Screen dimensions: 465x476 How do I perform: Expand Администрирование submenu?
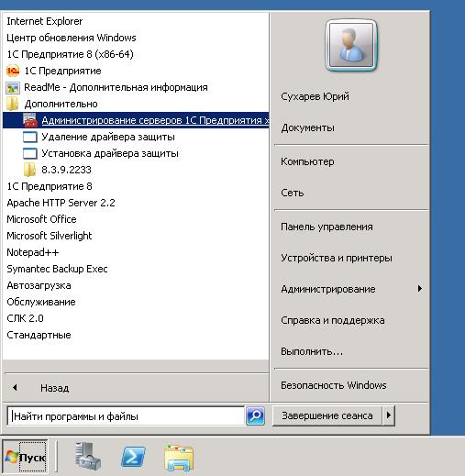351,289
